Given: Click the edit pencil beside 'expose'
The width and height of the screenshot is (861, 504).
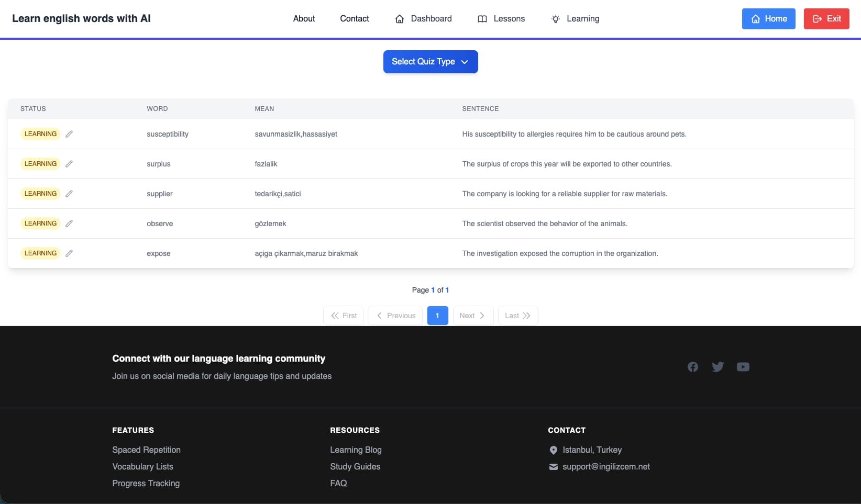Looking at the screenshot, I should pos(69,253).
